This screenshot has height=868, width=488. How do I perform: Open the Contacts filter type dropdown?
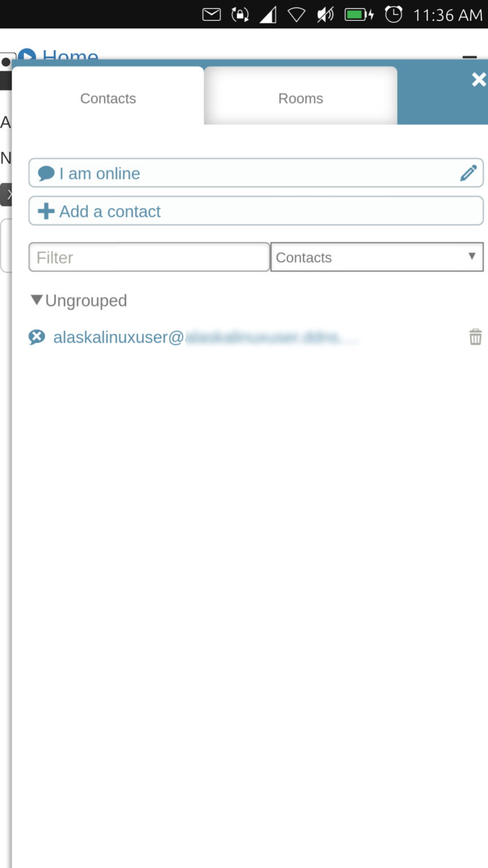click(377, 258)
